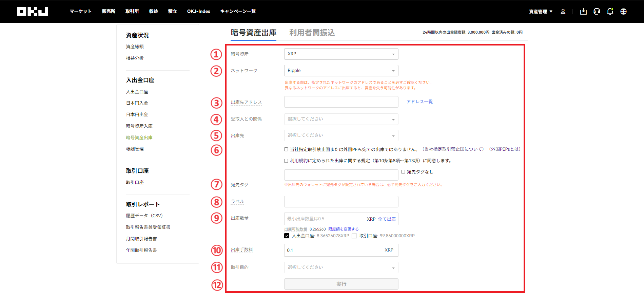Click the 出庫先アドレス input field

click(x=341, y=102)
